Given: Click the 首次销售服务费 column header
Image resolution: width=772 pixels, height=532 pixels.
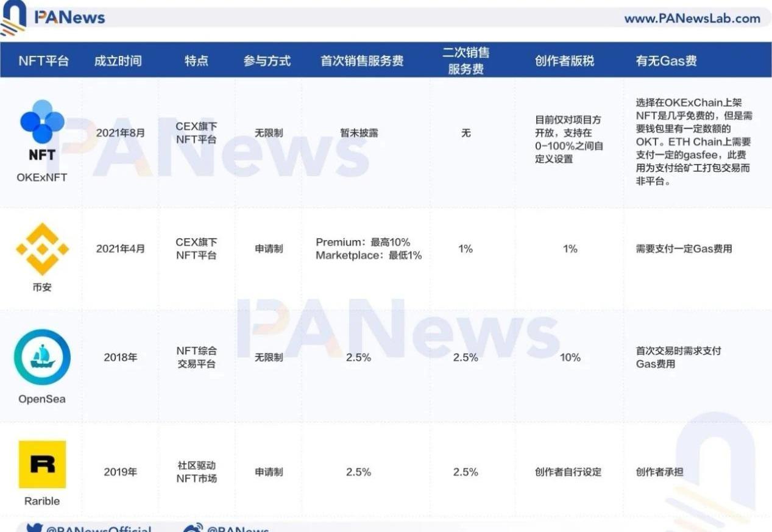Looking at the screenshot, I should [362, 61].
